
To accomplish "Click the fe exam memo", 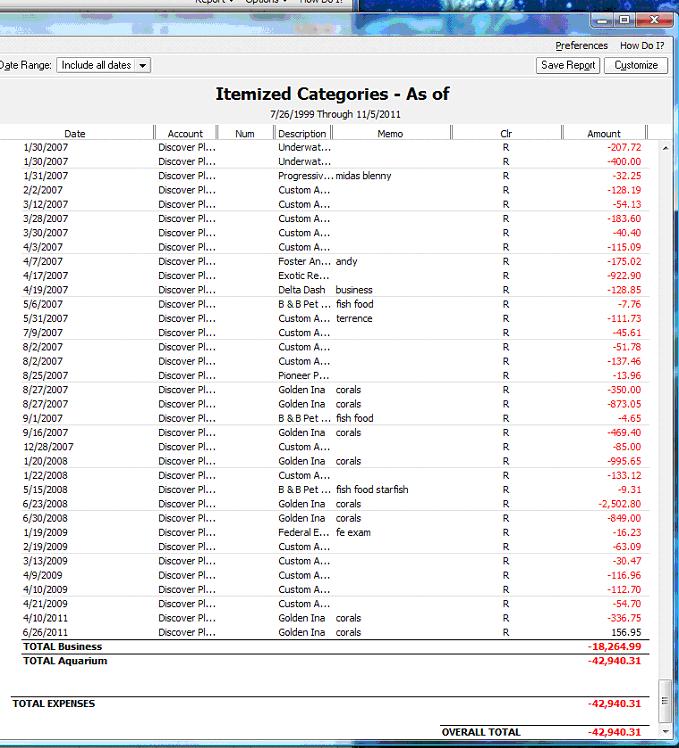I will 353,532.
